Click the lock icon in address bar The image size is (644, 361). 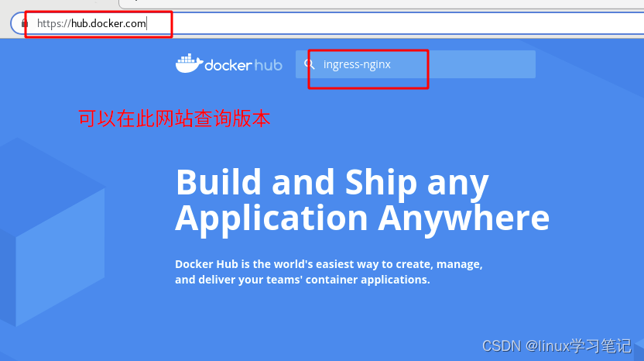point(25,23)
